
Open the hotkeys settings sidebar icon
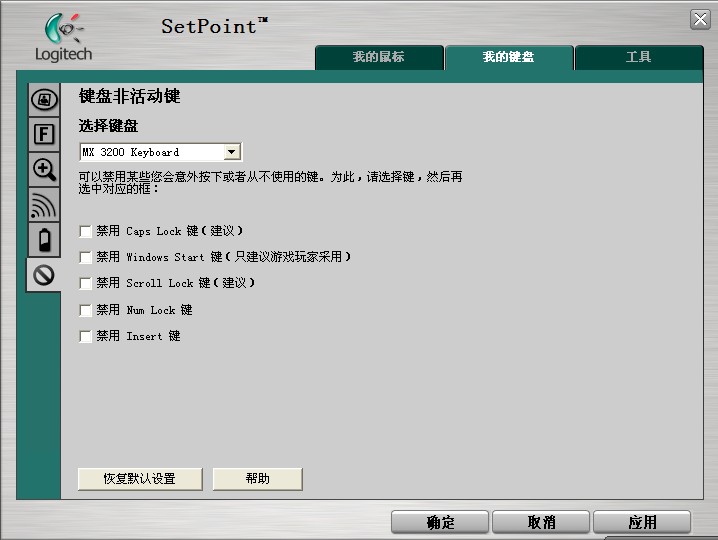pyautogui.click(x=44, y=100)
